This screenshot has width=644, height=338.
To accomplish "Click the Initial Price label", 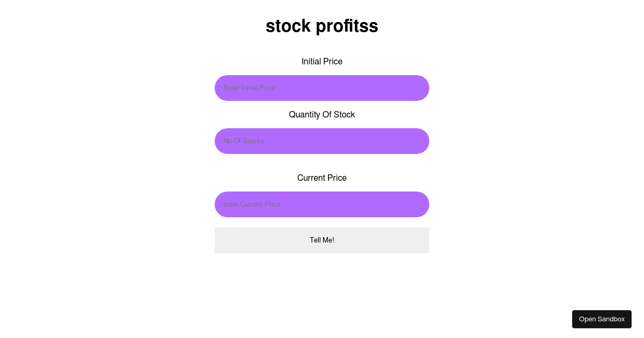I will click(322, 61).
